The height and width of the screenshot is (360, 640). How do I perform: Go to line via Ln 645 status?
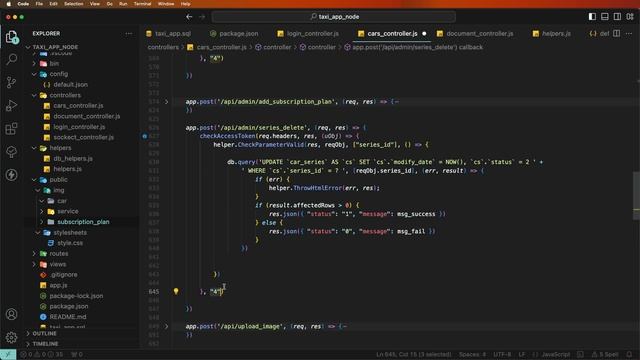pyautogui.click(x=413, y=354)
